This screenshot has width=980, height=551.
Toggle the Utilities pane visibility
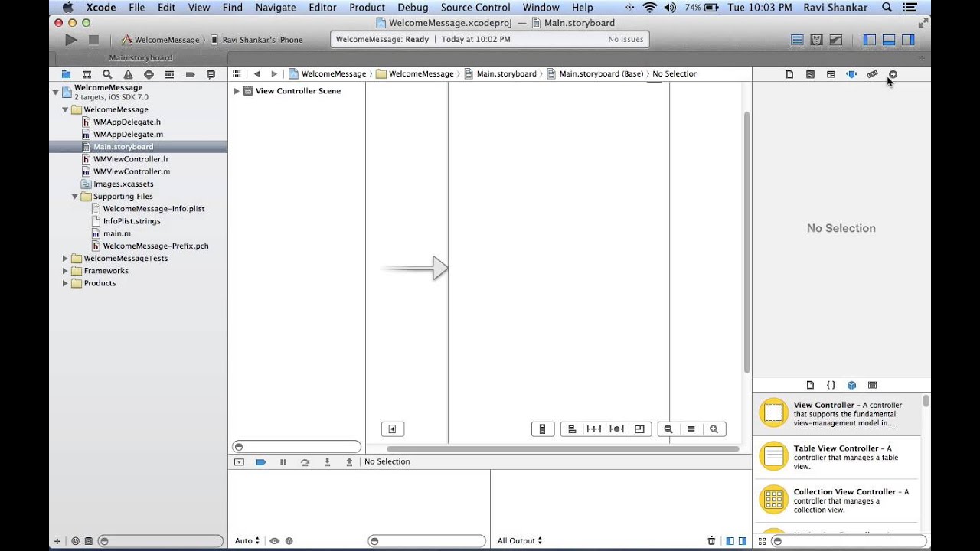coord(908,40)
